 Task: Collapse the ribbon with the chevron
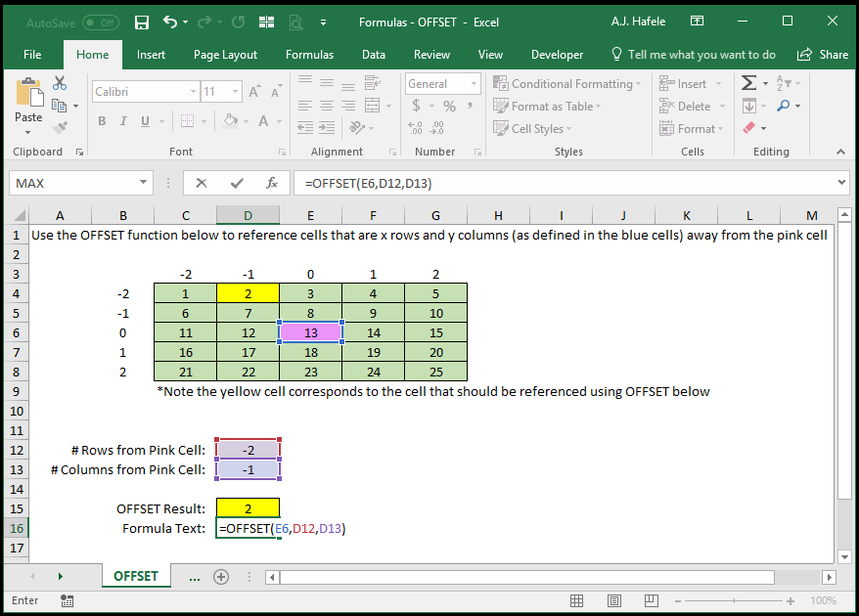click(x=841, y=152)
